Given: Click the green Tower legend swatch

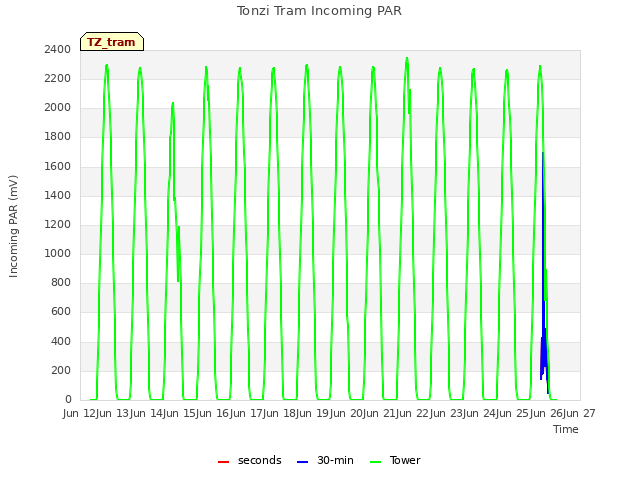Looking at the screenshot, I should click(375, 462).
